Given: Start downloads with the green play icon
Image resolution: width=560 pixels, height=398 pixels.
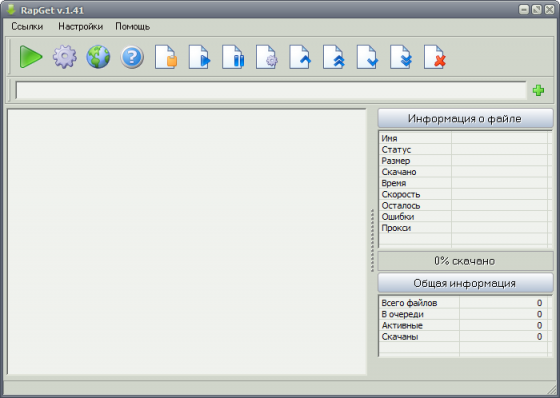Looking at the screenshot, I should [x=31, y=57].
